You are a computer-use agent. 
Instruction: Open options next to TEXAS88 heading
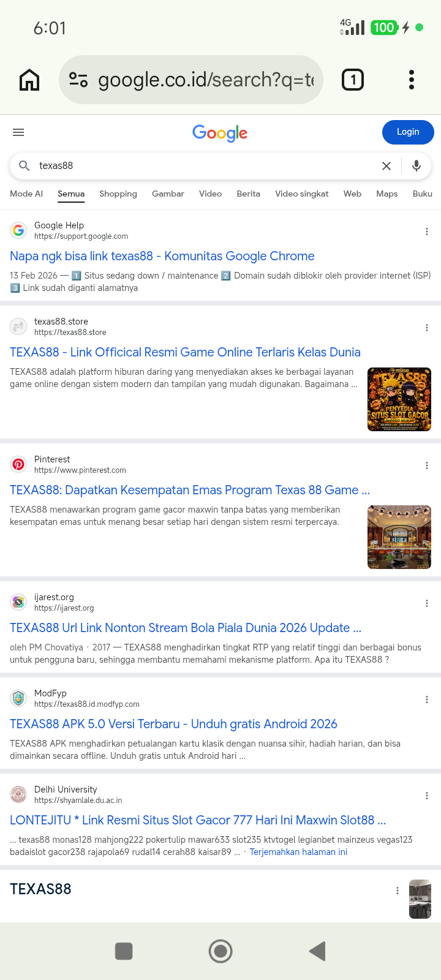click(x=398, y=891)
